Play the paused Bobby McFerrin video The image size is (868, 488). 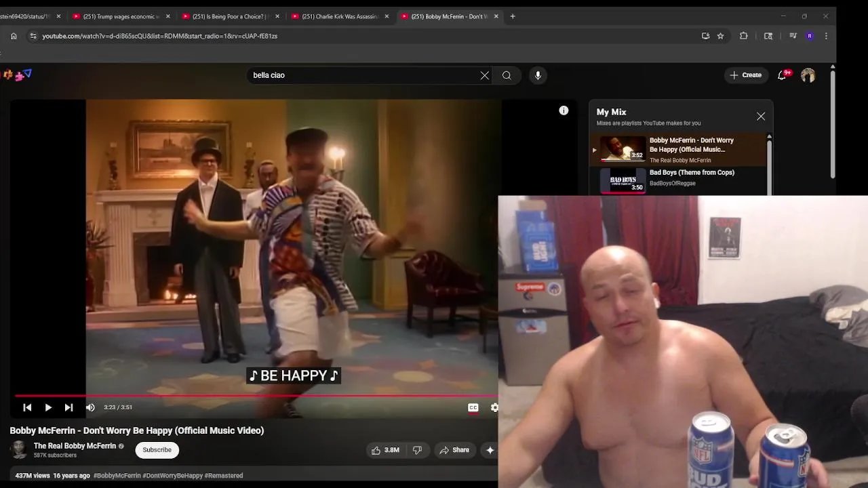48,407
